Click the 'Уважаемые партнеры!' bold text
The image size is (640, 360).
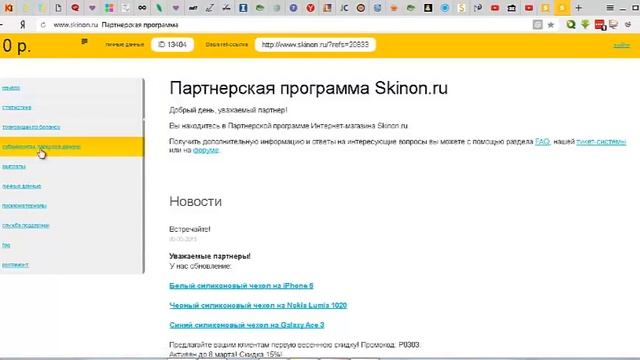[x=210, y=256]
